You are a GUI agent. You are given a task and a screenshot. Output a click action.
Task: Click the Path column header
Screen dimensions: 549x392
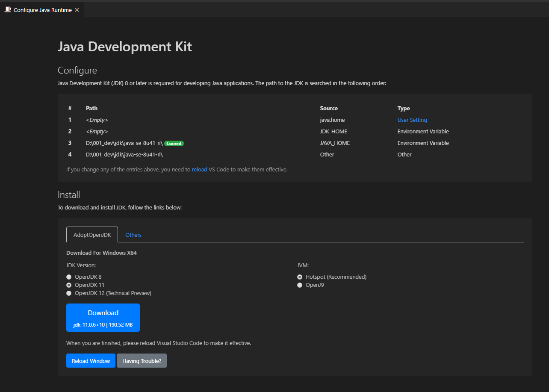pyautogui.click(x=91, y=109)
